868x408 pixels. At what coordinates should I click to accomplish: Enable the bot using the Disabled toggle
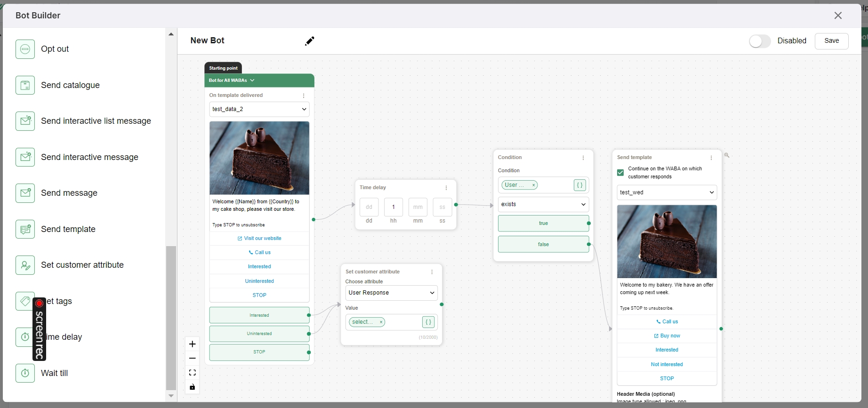pos(759,41)
